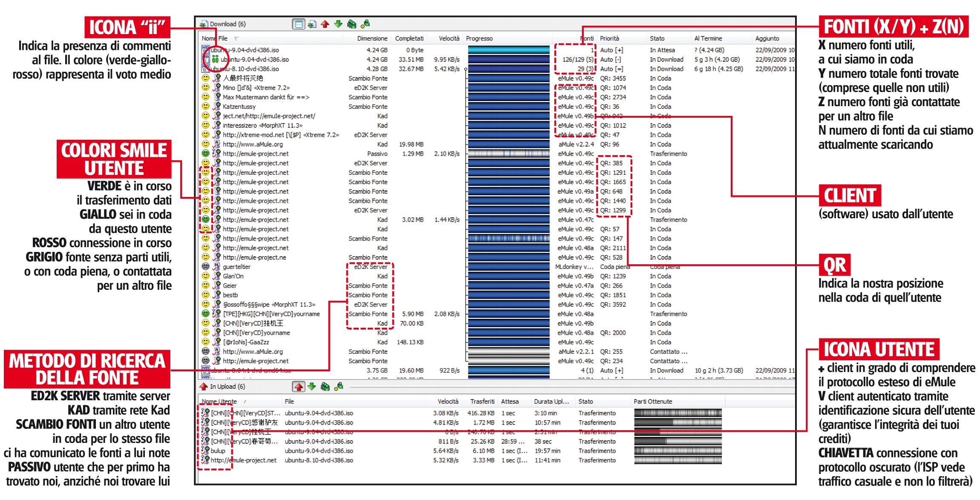Click Nome Utente sort arrow

coord(245,402)
